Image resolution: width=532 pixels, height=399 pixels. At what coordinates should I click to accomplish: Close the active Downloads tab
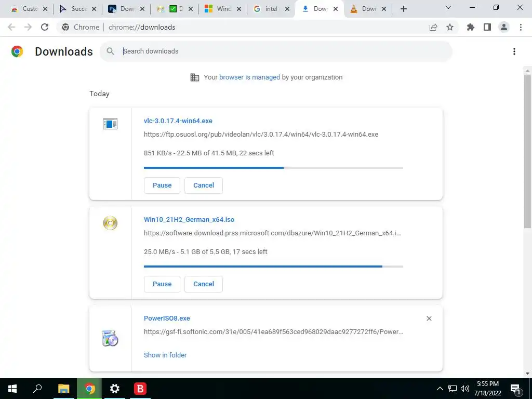(x=336, y=9)
